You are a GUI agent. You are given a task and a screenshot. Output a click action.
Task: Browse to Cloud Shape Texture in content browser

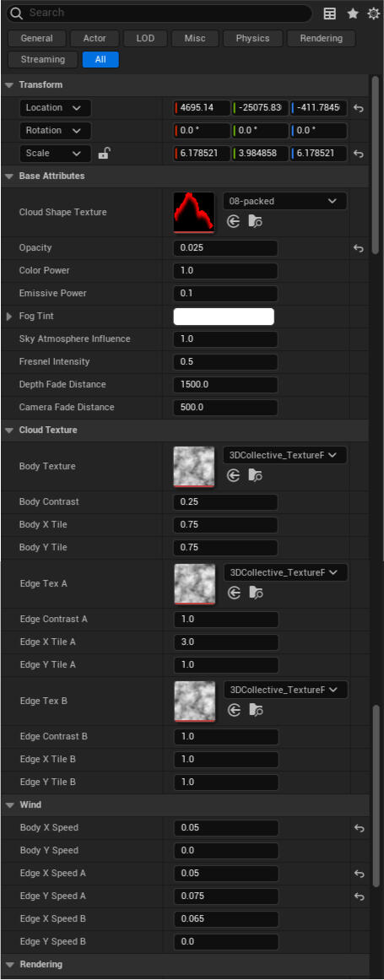click(255, 221)
